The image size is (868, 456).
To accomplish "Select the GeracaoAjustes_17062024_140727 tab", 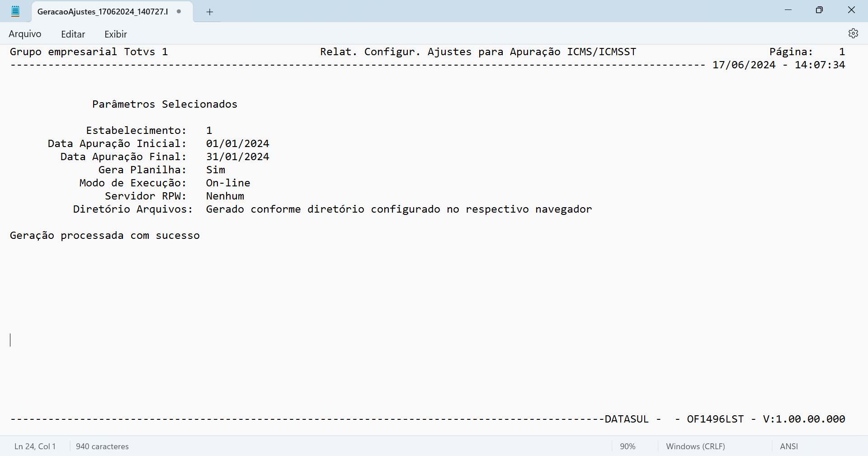I will click(103, 12).
